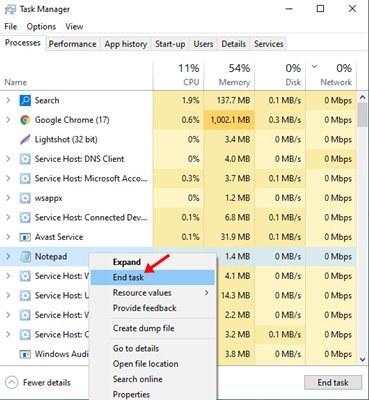
Task: Sort processes by the Name column header
Action: (x=77, y=76)
